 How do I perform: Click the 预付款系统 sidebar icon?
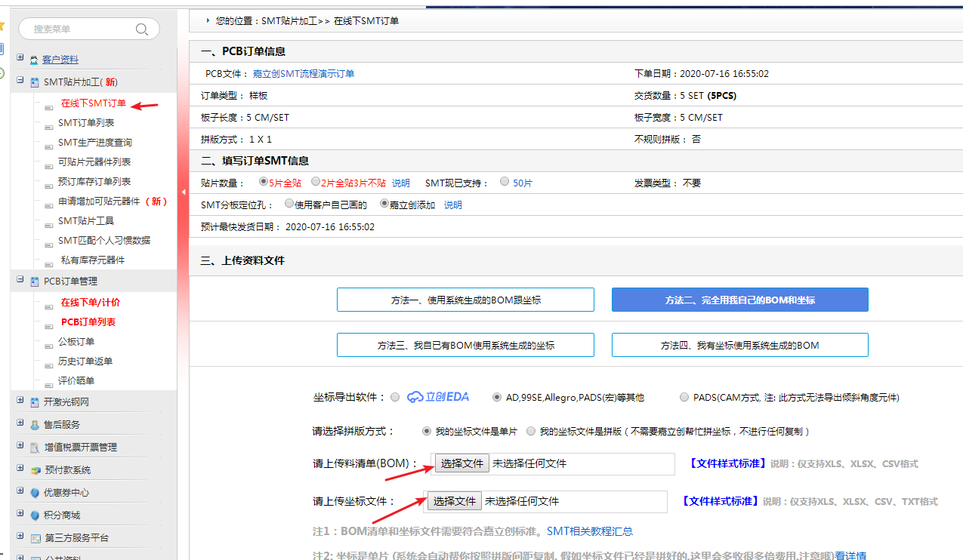click(35, 470)
